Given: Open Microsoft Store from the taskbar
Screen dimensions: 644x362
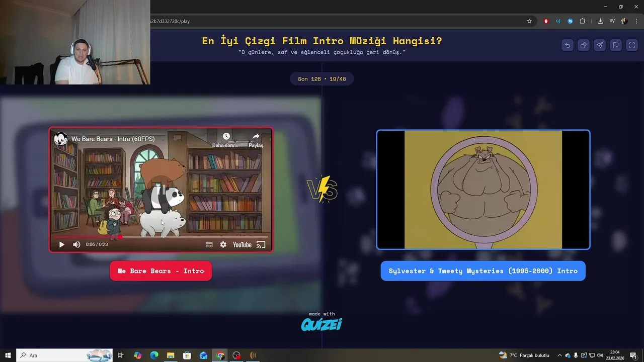Looking at the screenshot, I should coord(187,355).
